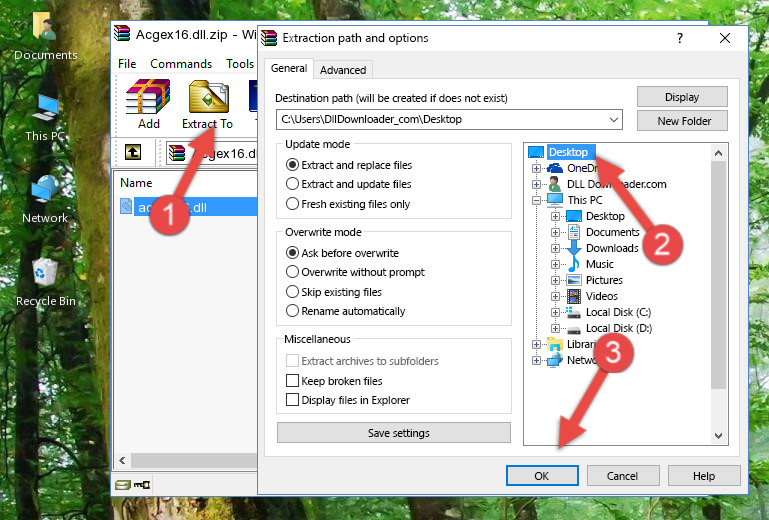Select Skip existing files option
This screenshot has width=769, height=520.
[292, 291]
